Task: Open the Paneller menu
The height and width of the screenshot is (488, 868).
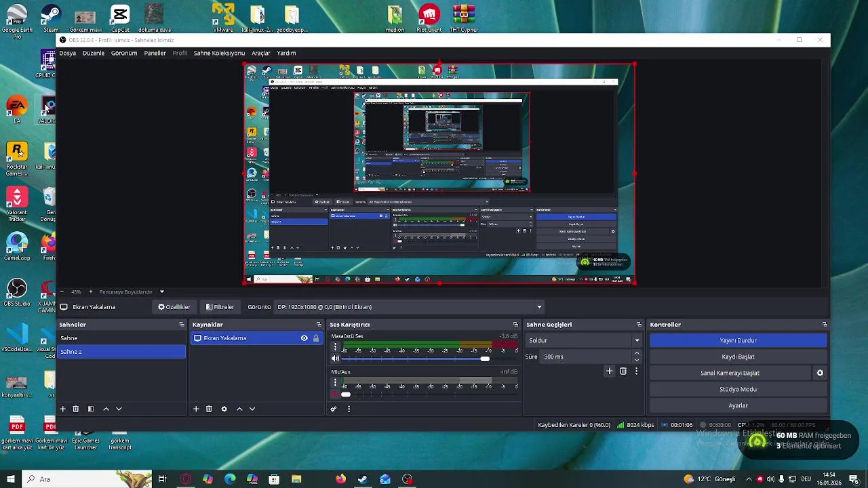Action: 155,53
